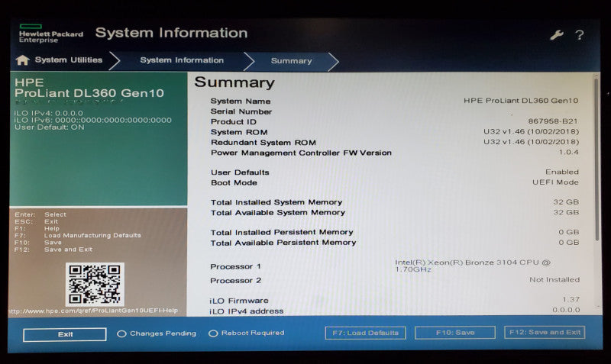The image size is (611, 364).
Task: Go to System Utilities breadcrumb
Action: 69,60
